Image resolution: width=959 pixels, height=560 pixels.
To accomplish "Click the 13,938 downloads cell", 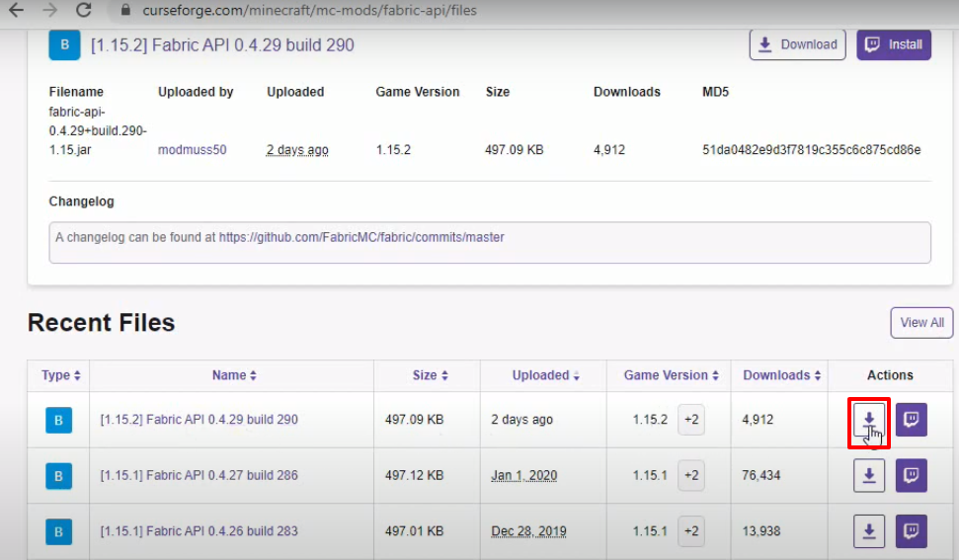I will pos(760,530).
